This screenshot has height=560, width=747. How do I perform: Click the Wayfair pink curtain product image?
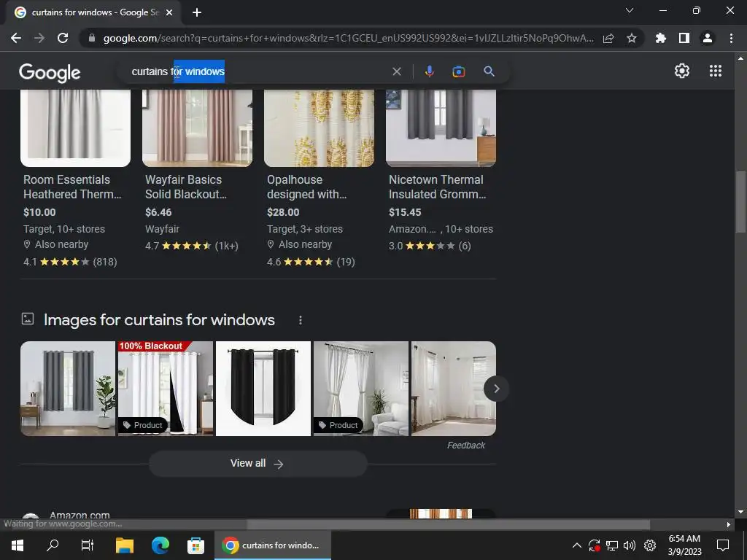click(197, 128)
